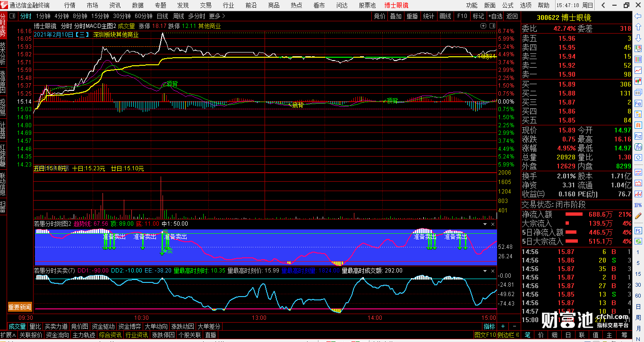Click the 画线 toolbar button
Screen dimensions: 644x342
445,16
